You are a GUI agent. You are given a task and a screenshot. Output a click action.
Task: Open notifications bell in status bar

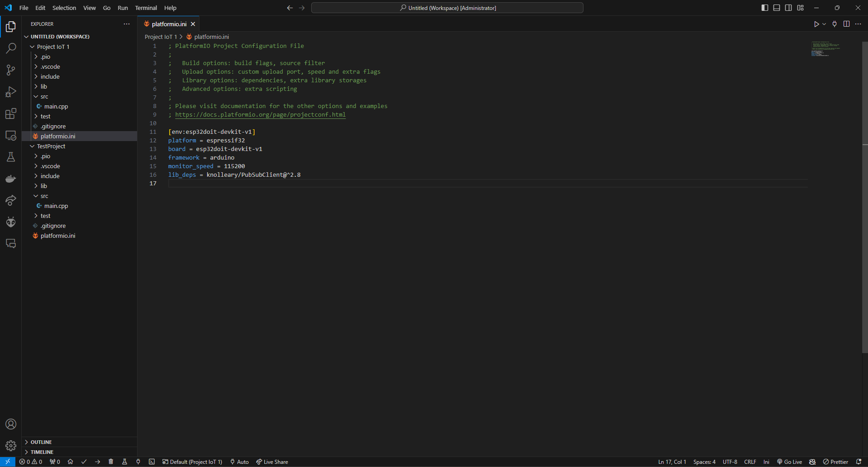(859, 462)
